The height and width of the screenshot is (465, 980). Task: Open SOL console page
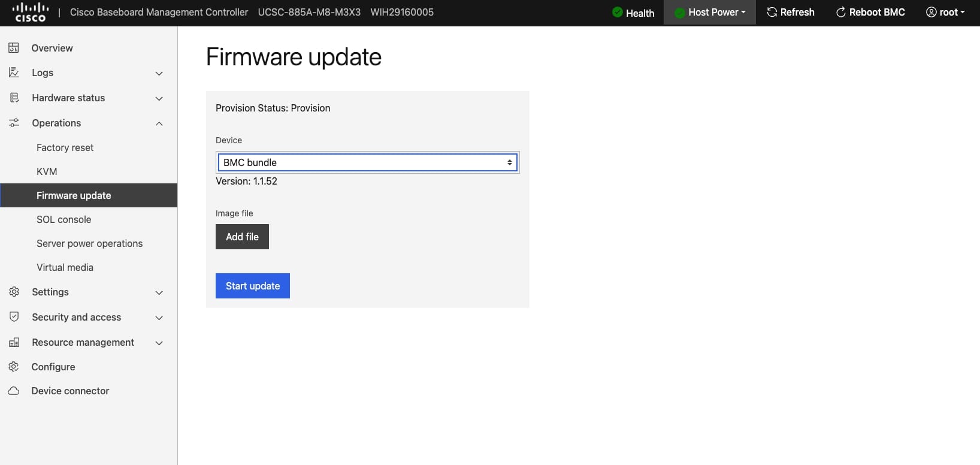point(64,219)
